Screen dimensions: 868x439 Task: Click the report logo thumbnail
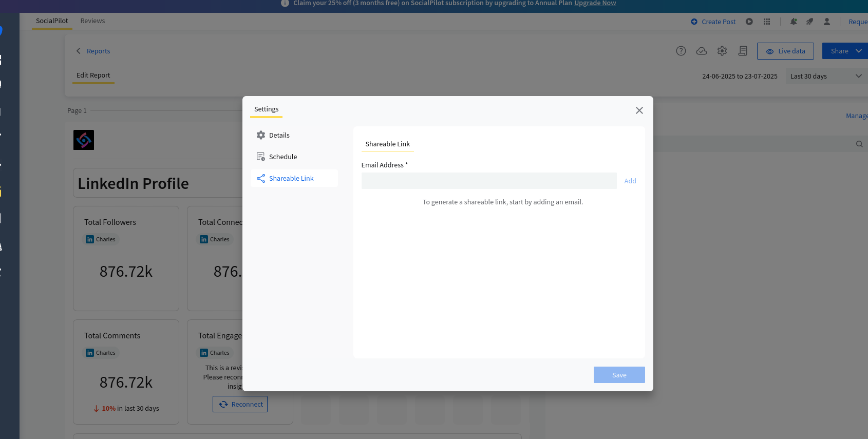tap(84, 140)
